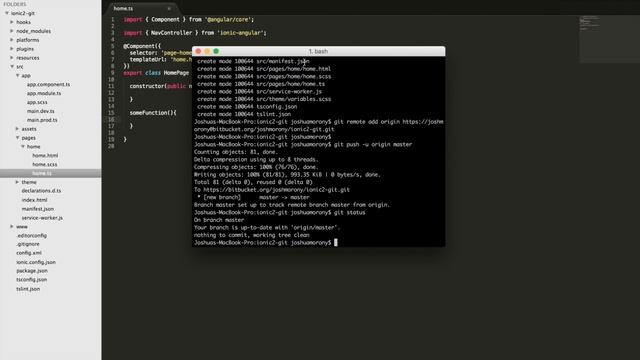The height and width of the screenshot is (360, 640).
Task: Open package.json file
Action: [32, 271]
